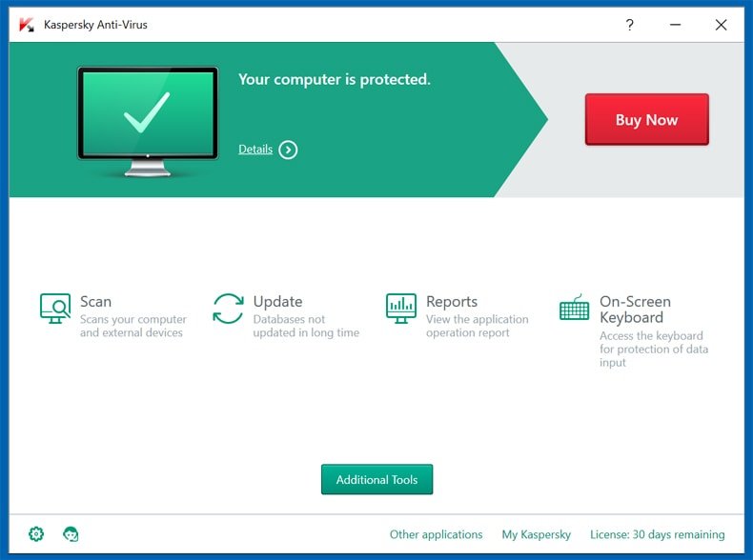Click the License: 30 days remaining link

pyautogui.click(x=658, y=534)
